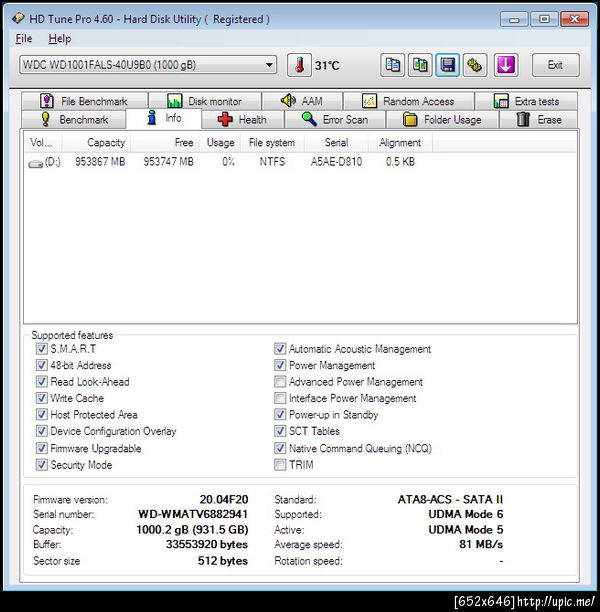Switch to the Error Scan tab
This screenshot has width=600, height=612.
[335, 119]
